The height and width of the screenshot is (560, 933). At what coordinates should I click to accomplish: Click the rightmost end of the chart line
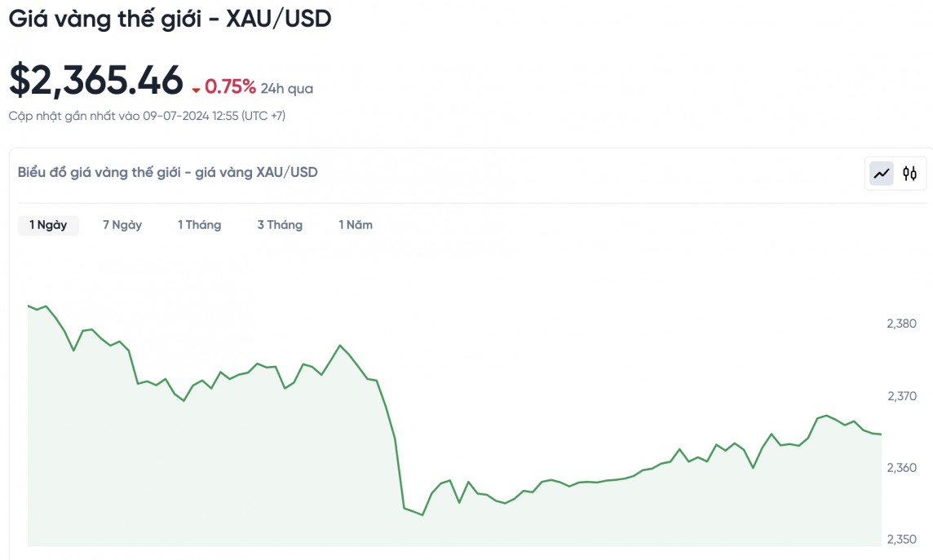pyautogui.click(x=881, y=434)
